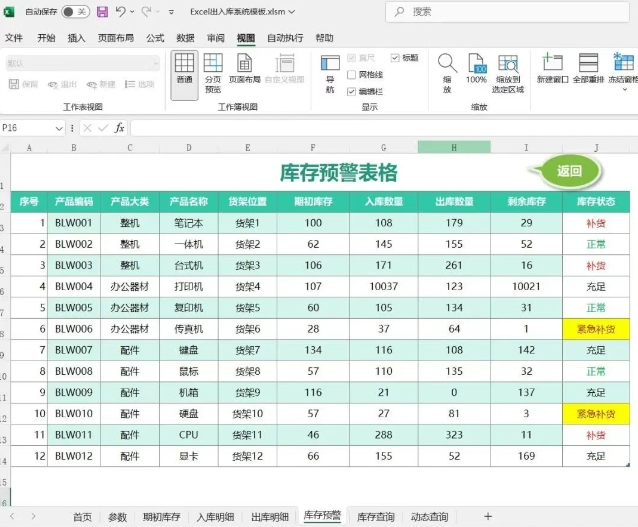Image resolution: width=638 pixels, height=527 pixels.
Task: Click the insert function fx icon
Action: pos(119,128)
